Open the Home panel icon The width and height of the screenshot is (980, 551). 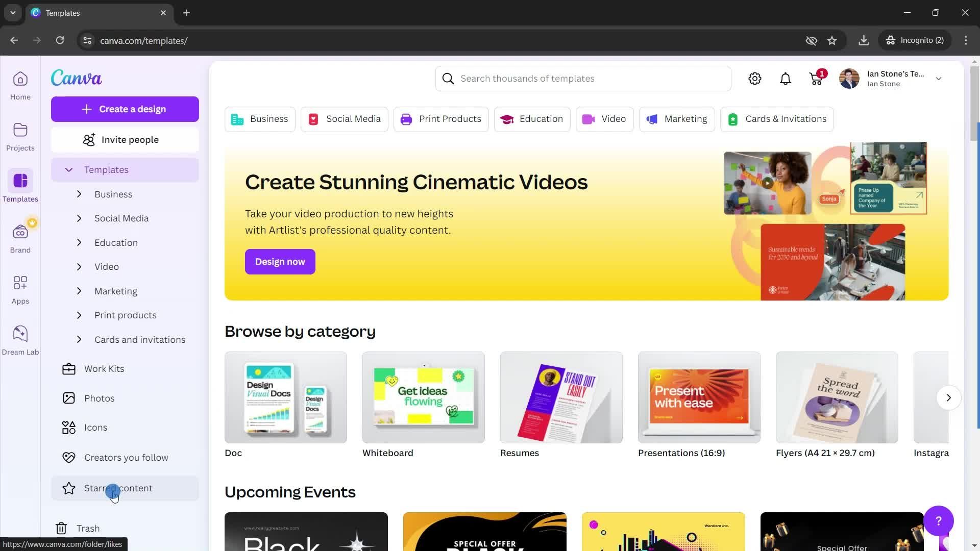coord(19,80)
